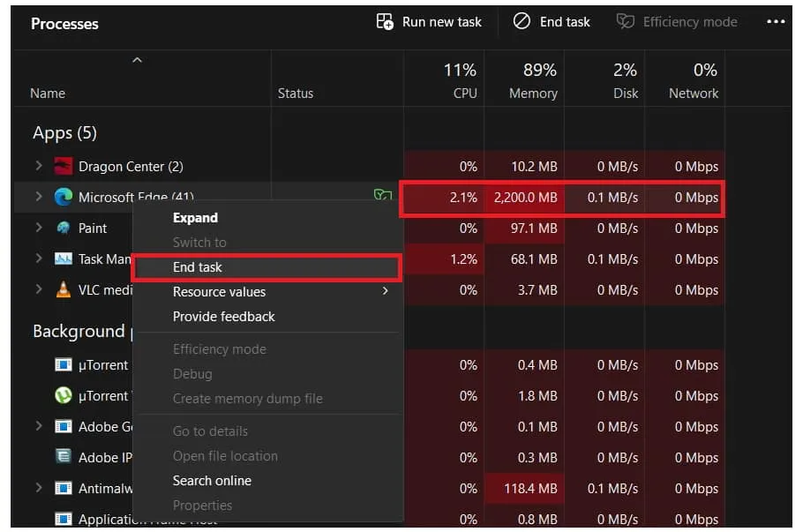803x532 pixels.
Task: Click Task Manager's 1.2% CPU value
Action: pyautogui.click(x=463, y=259)
